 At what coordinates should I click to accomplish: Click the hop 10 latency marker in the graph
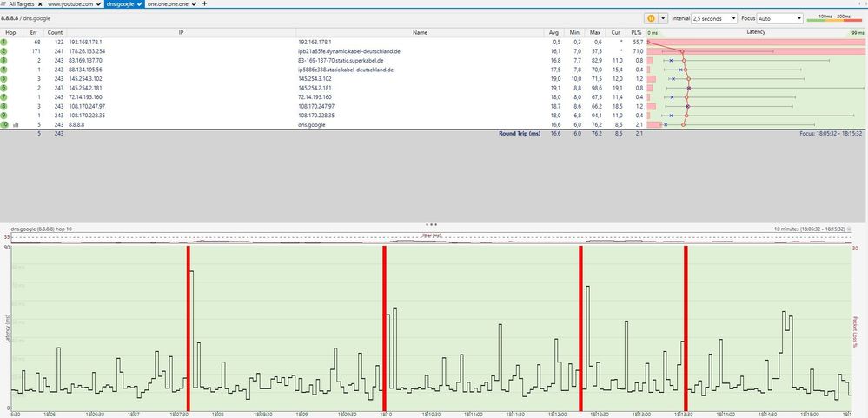[x=683, y=124]
